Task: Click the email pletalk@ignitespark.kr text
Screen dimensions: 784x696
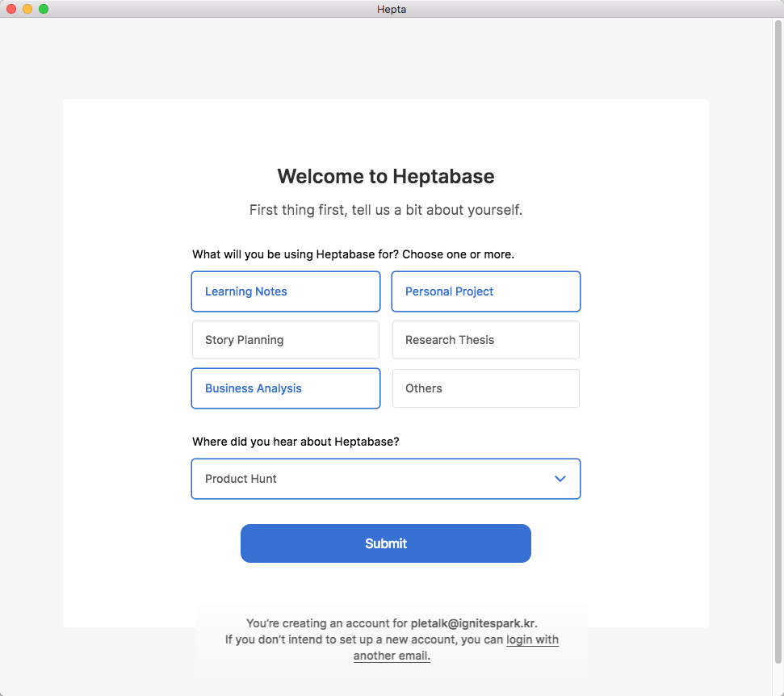Action: [x=473, y=623]
